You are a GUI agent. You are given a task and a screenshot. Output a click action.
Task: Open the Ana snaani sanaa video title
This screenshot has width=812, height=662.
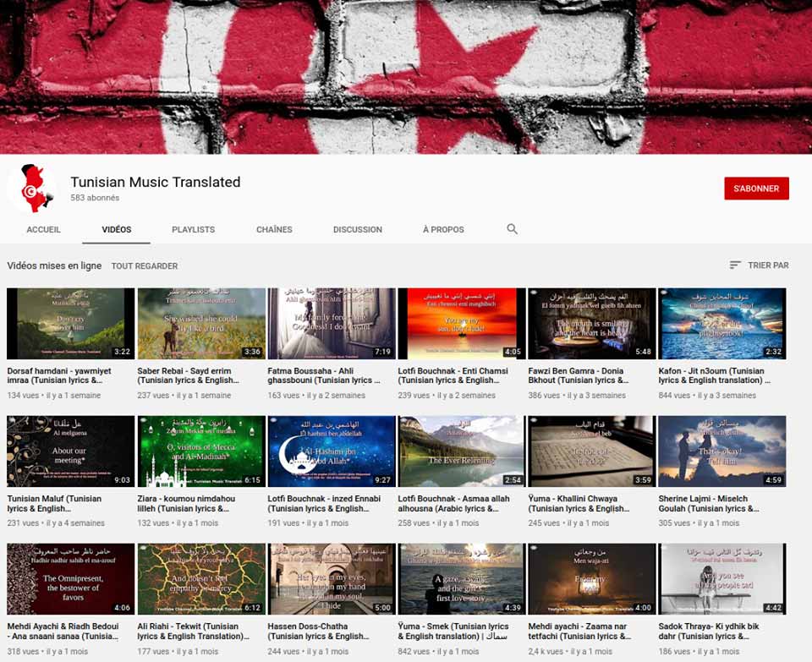tap(63, 632)
